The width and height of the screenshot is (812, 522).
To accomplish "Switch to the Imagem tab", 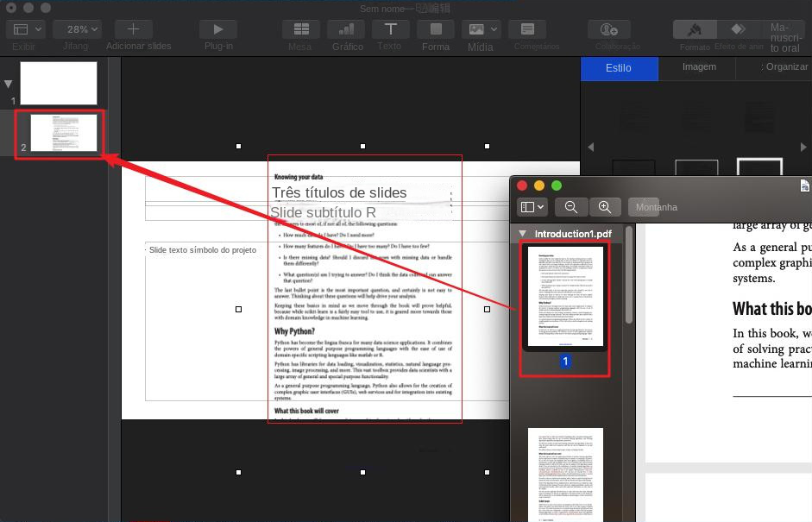I will 699,66.
